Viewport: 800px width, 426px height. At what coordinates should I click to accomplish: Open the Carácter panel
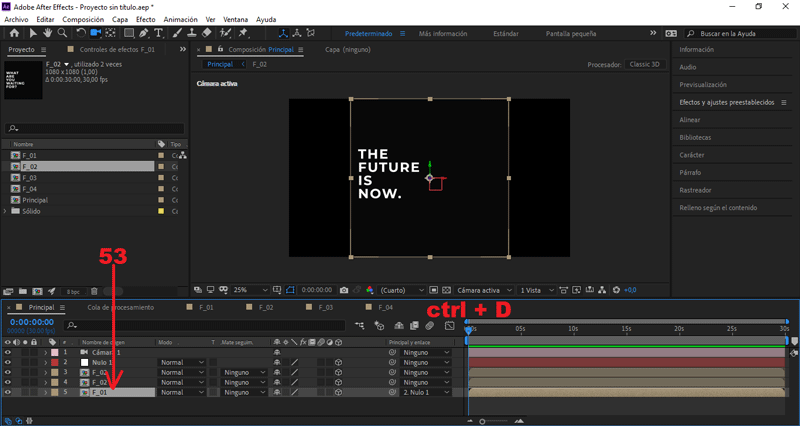click(x=692, y=155)
